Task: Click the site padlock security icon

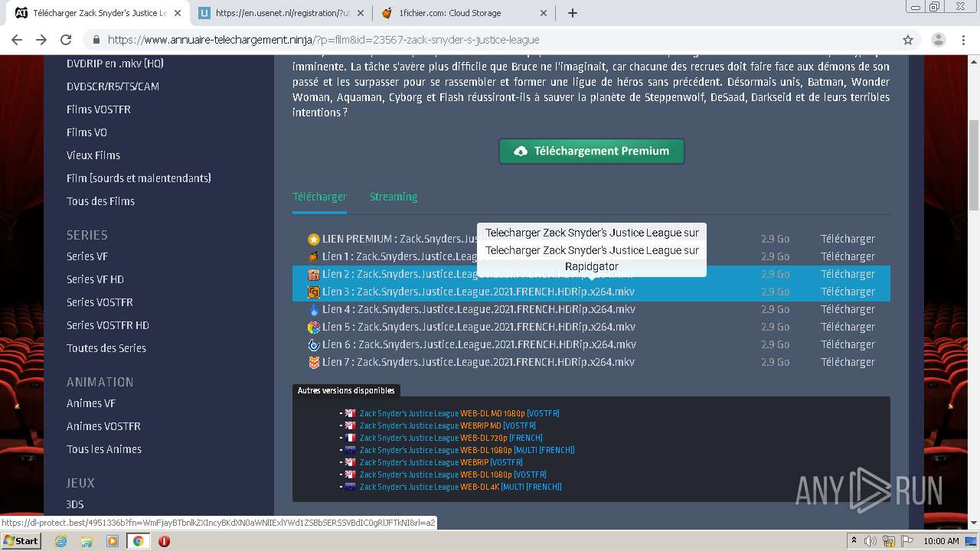Action: pos(96,40)
